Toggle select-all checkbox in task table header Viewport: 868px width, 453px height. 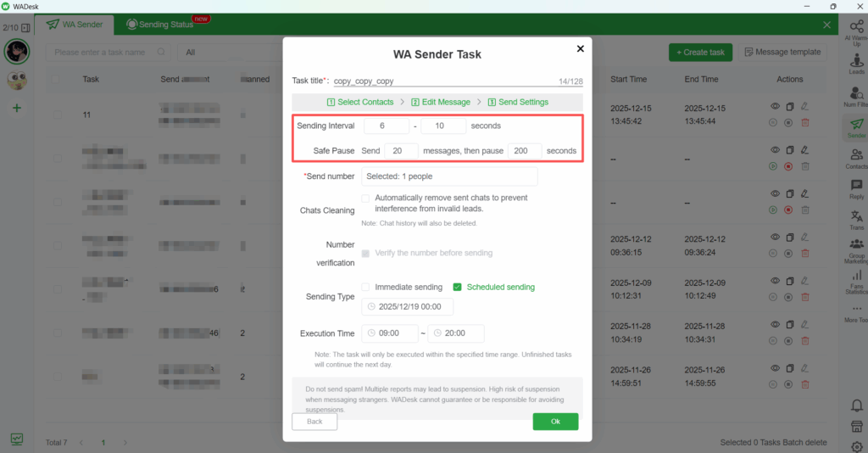click(x=55, y=79)
